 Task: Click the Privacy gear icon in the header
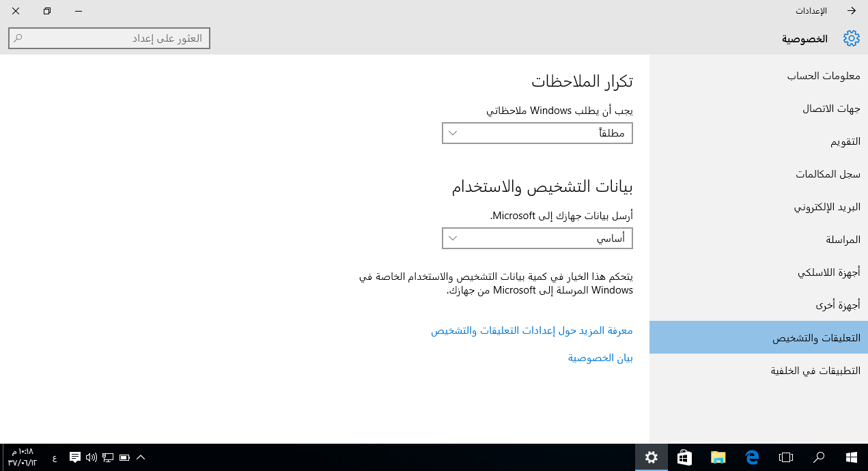pyautogui.click(x=851, y=38)
